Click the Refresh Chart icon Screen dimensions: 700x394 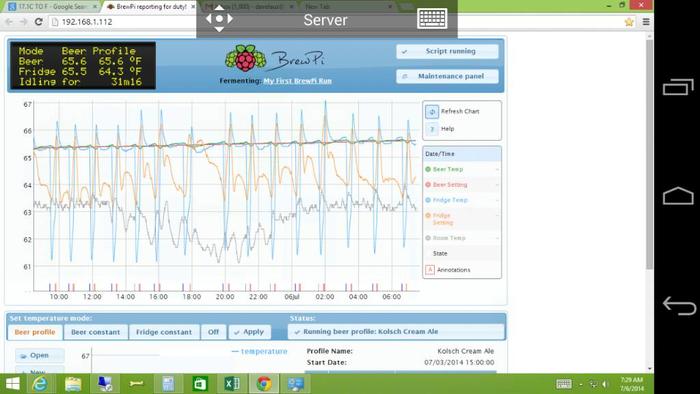(x=431, y=112)
